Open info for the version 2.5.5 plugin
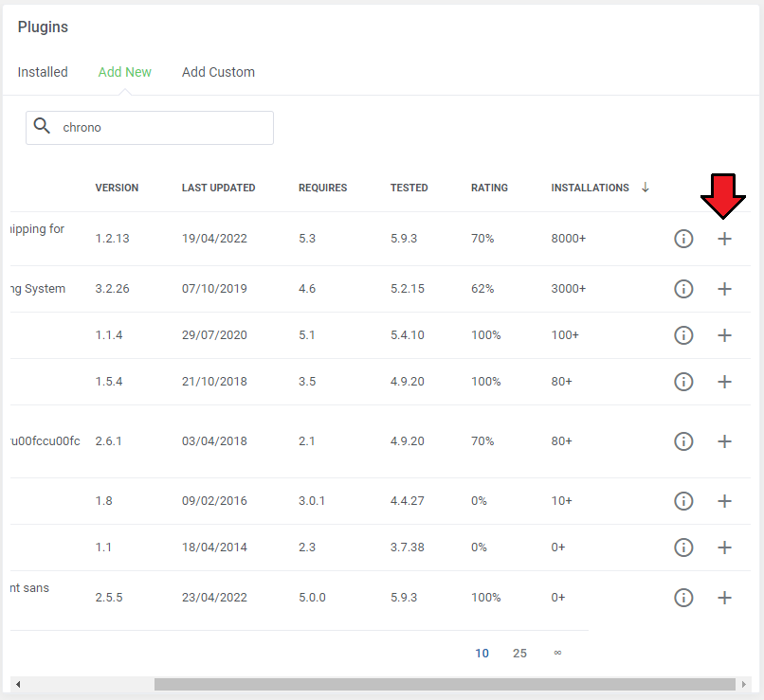This screenshot has height=700, width=764. 683,598
